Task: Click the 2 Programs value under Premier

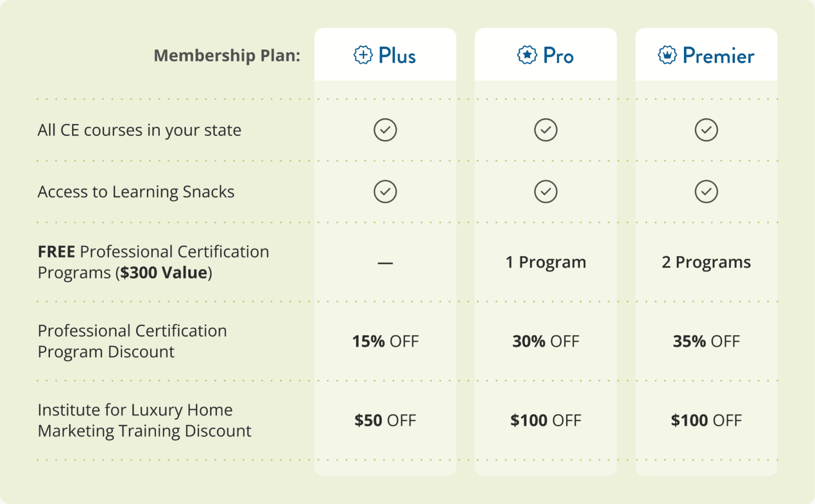Action: tap(706, 262)
